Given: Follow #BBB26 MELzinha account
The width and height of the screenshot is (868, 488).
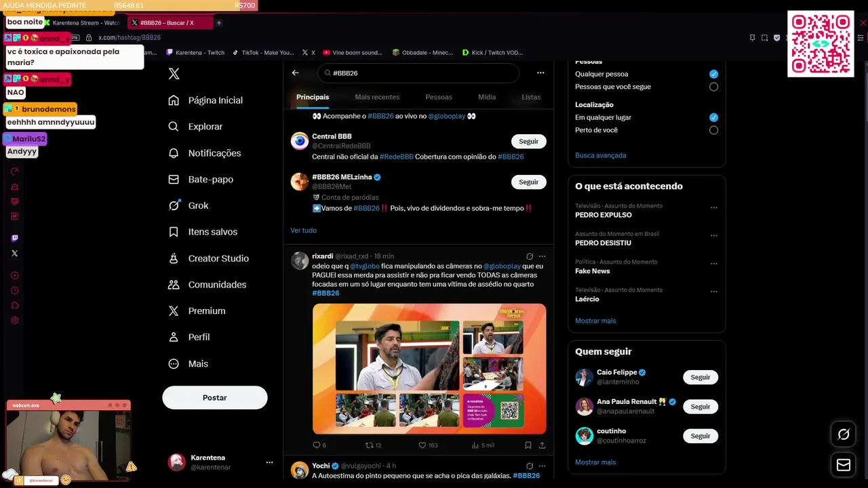Looking at the screenshot, I should point(528,182).
